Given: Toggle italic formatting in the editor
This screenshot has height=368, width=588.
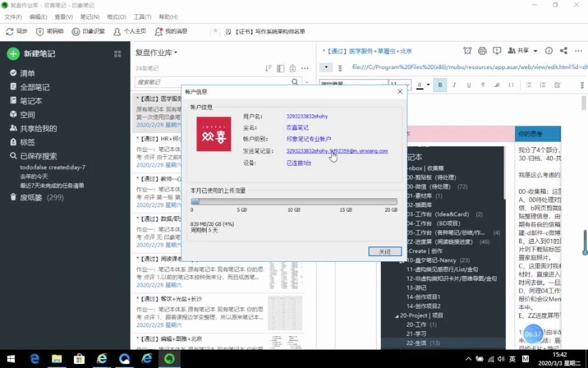Looking at the screenshot, I should click(x=454, y=85).
